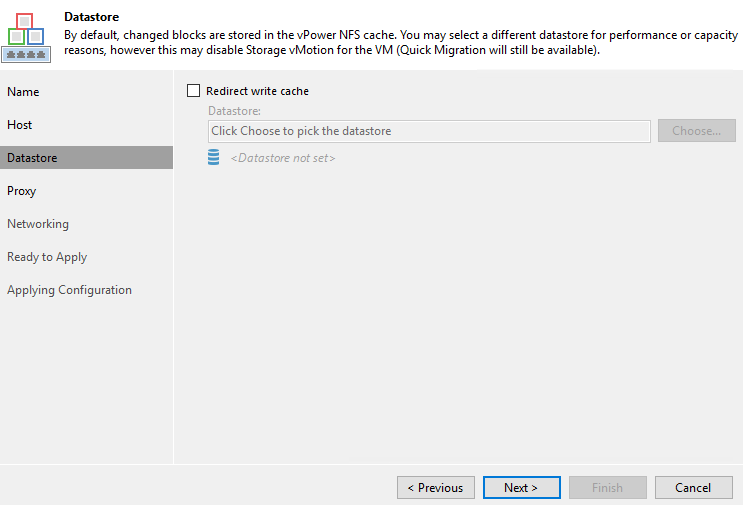
Task: Select the Ready to Apply step
Action: tap(47, 257)
